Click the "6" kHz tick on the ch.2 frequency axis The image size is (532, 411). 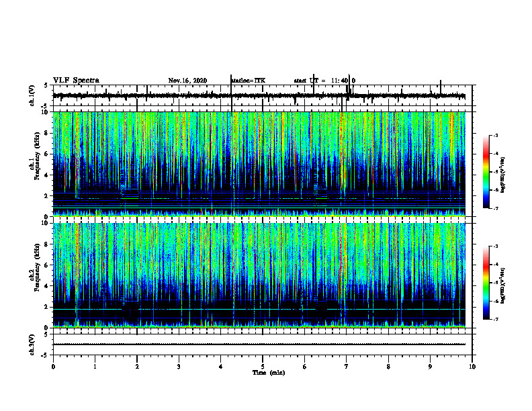(x=47, y=265)
